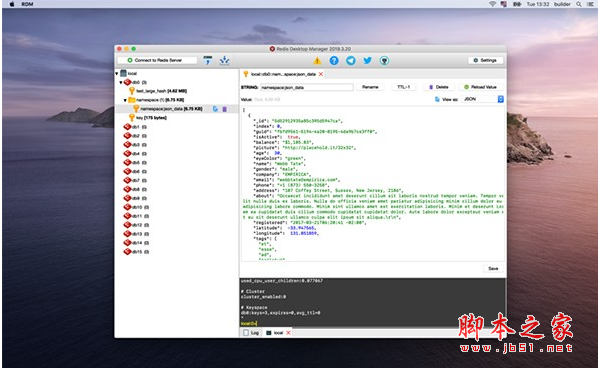598x368 pixels.
Task: Click the builder user name in menu bar
Action: (562, 4)
